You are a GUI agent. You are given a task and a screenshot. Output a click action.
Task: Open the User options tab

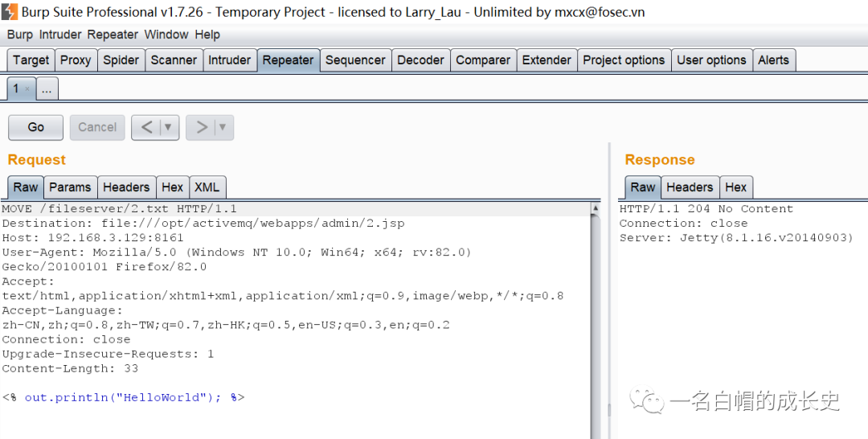712,60
